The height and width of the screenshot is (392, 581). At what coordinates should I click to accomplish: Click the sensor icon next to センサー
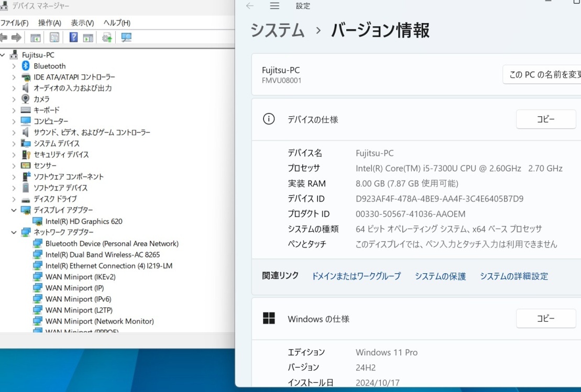coord(26,165)
